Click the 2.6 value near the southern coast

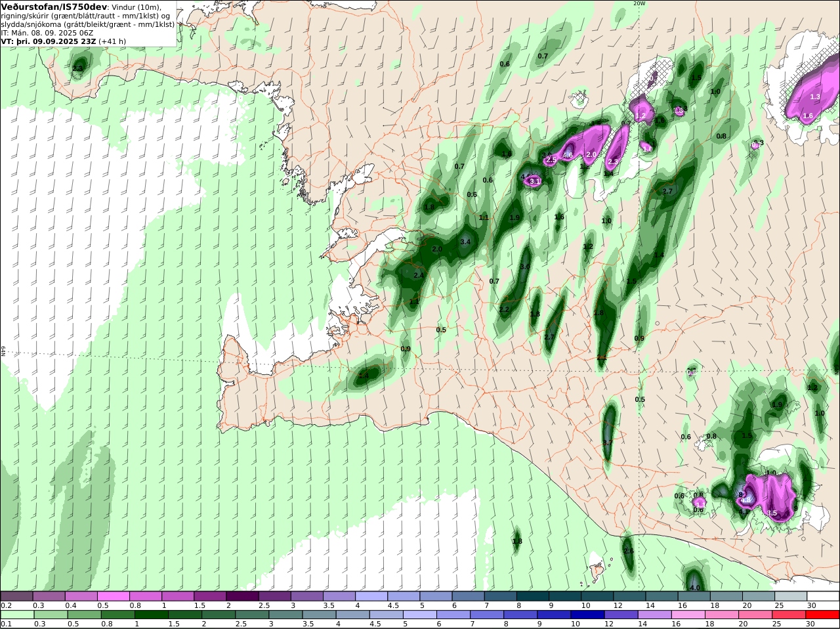point(629,551)
